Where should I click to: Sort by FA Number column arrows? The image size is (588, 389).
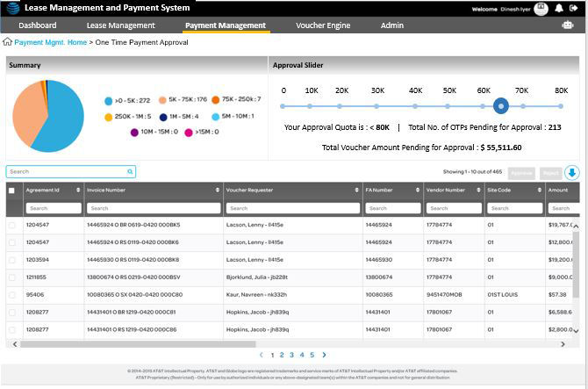[x=418, y=191]
